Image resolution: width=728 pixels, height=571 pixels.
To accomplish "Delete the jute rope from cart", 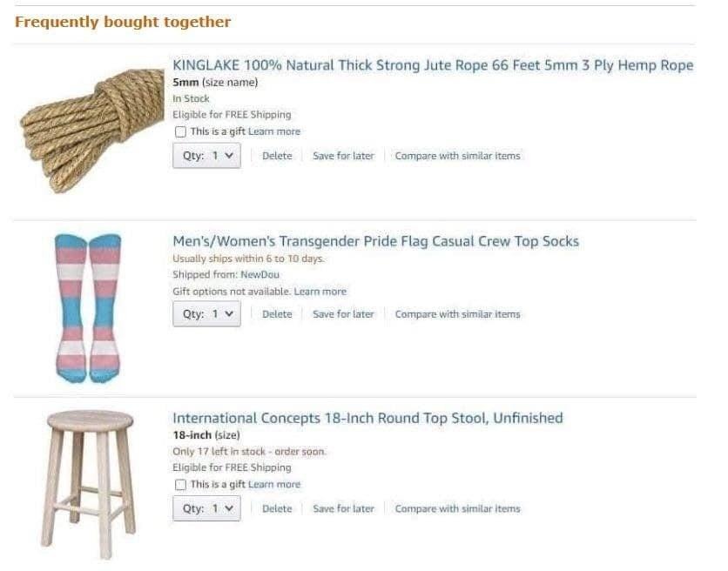I will (x=277, y=156).
